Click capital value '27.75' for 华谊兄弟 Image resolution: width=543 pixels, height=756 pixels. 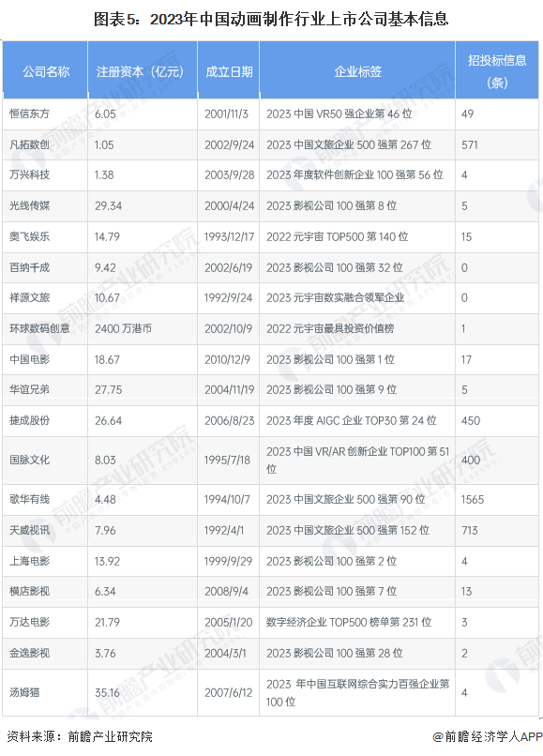coord(108,389)
